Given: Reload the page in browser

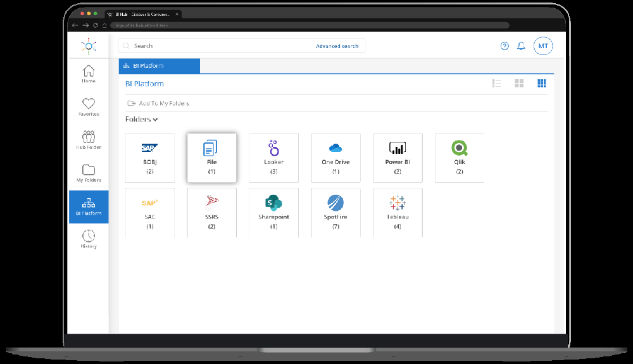Looking at the screenshot, I should [x=96, y=25].
